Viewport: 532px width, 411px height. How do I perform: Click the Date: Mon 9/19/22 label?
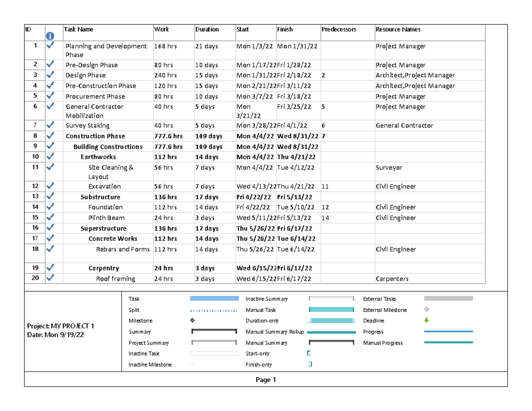(55, 335)
